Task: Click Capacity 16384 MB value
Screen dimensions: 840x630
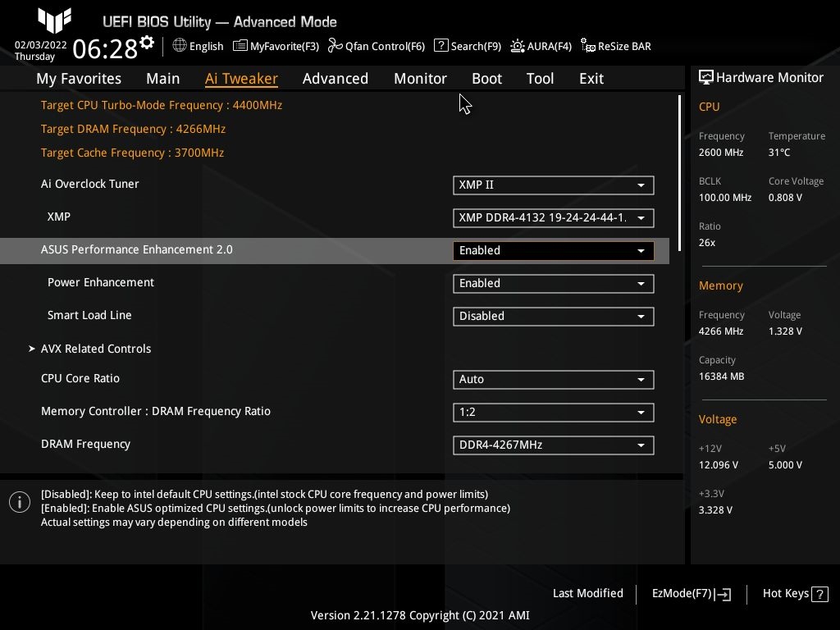Action: coord(721,376)
